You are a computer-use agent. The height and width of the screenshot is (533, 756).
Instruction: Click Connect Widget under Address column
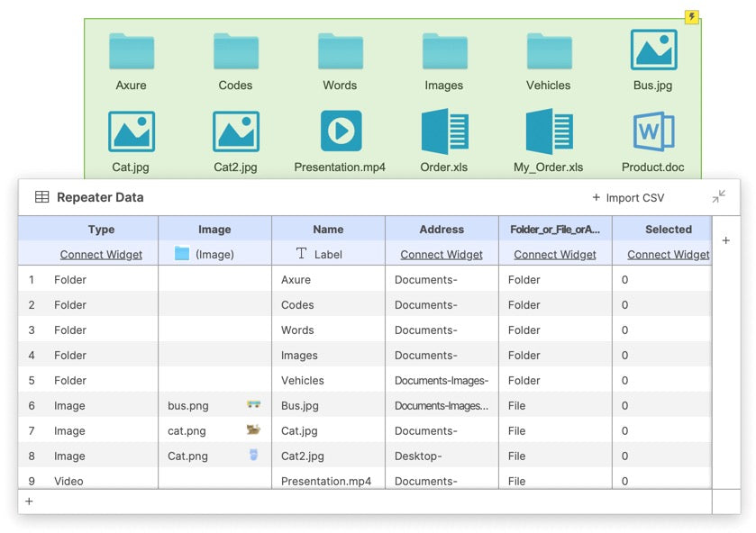442,255
